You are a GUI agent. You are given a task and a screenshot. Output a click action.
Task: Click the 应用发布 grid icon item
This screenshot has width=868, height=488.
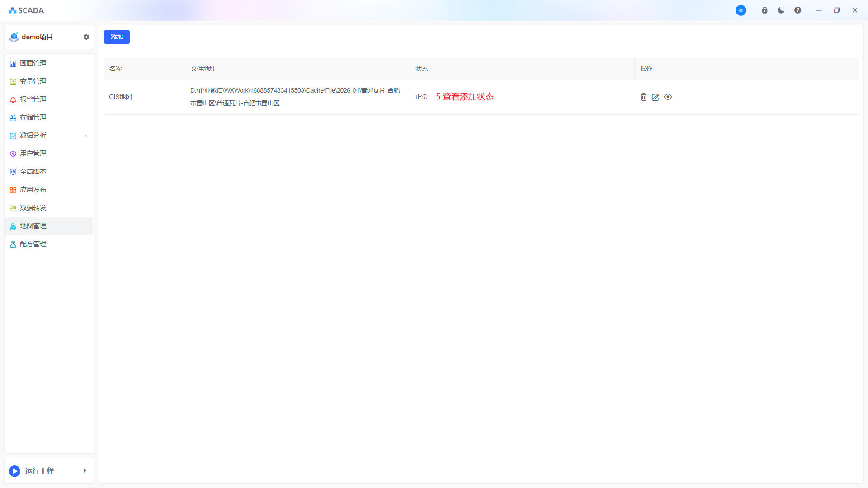coord(33,190)
